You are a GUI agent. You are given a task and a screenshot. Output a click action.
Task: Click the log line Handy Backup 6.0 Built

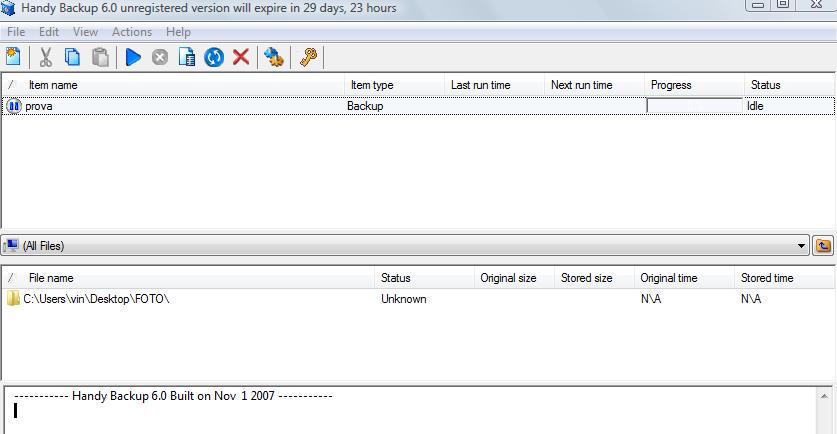click(x=173, y=396)
